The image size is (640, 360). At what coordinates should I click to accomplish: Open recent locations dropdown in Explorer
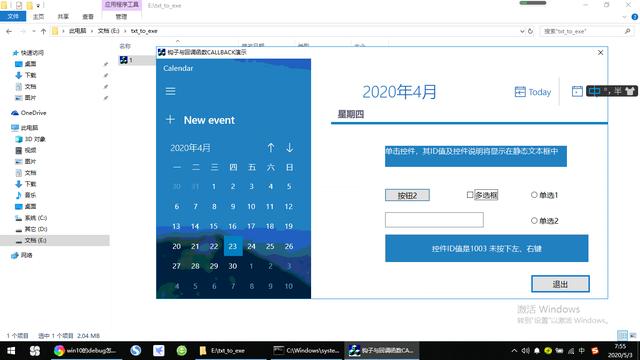(x=33, y=31)
